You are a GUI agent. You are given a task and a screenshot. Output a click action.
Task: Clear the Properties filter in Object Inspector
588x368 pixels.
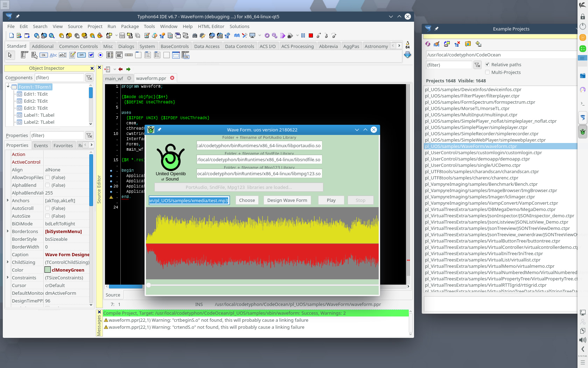click(89, 135)
